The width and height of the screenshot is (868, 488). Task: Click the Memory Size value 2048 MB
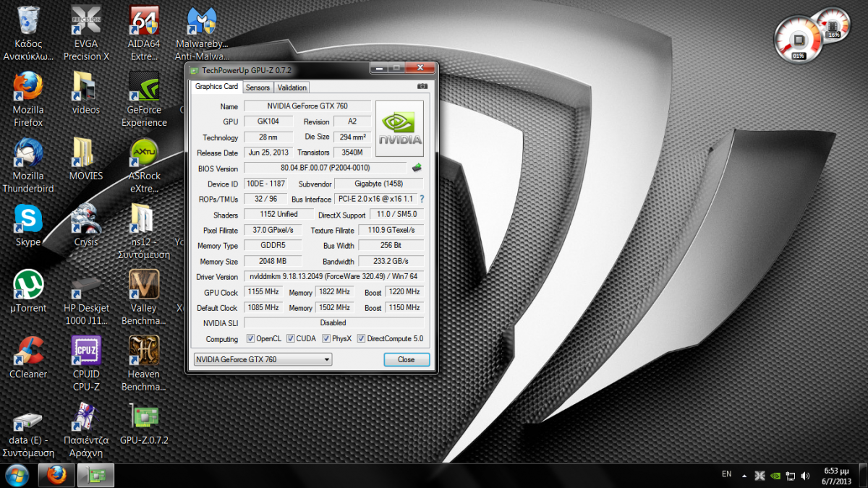pos(272,261)
